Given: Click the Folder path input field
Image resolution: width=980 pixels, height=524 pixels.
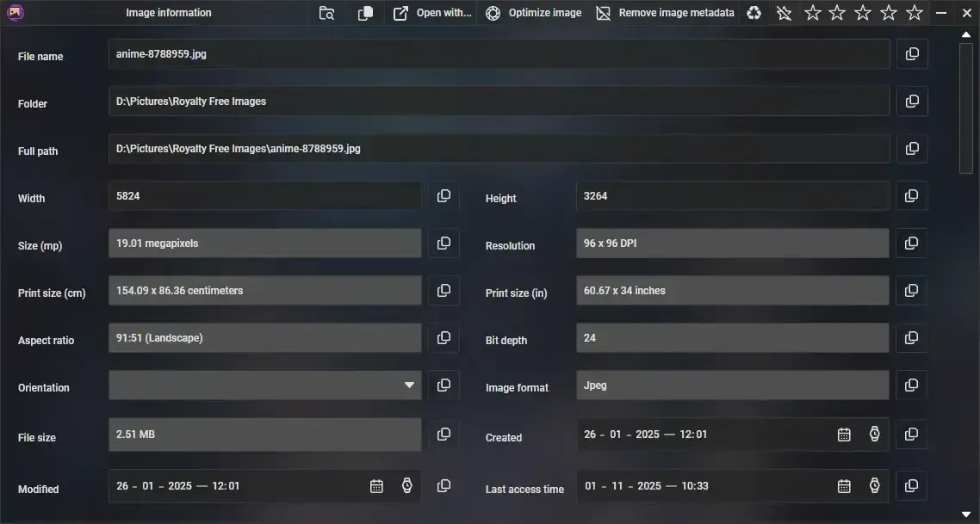Looking at the screenshot, I should (499, 102).
